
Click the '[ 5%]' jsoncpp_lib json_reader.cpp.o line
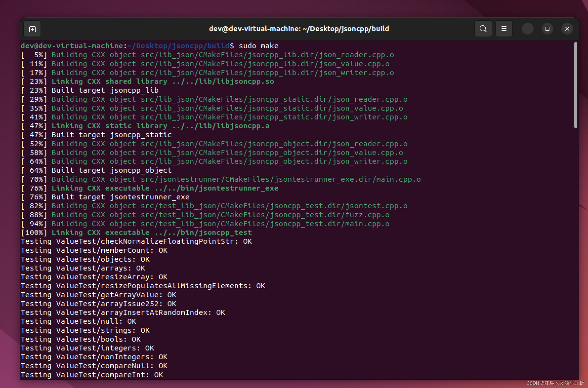point(207,55)
